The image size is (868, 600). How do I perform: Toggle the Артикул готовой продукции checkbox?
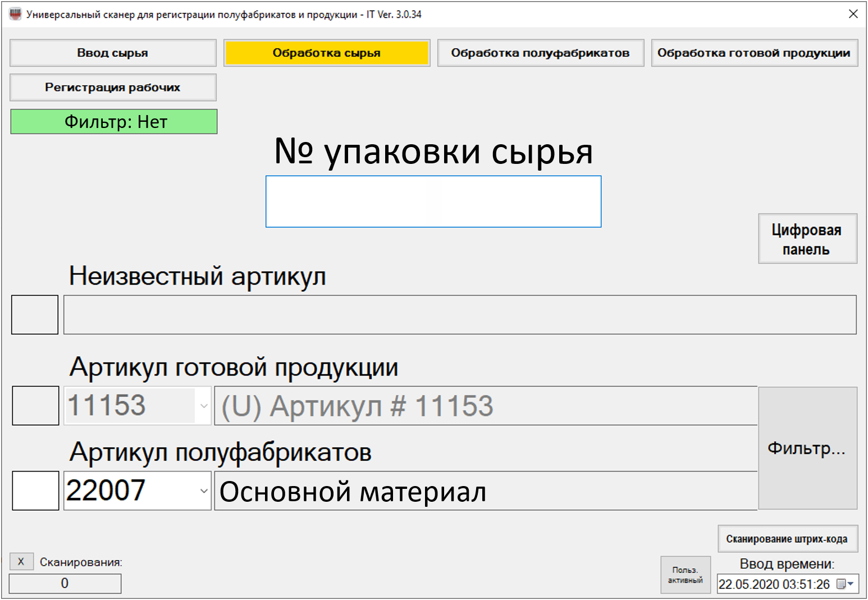[35, 405]
